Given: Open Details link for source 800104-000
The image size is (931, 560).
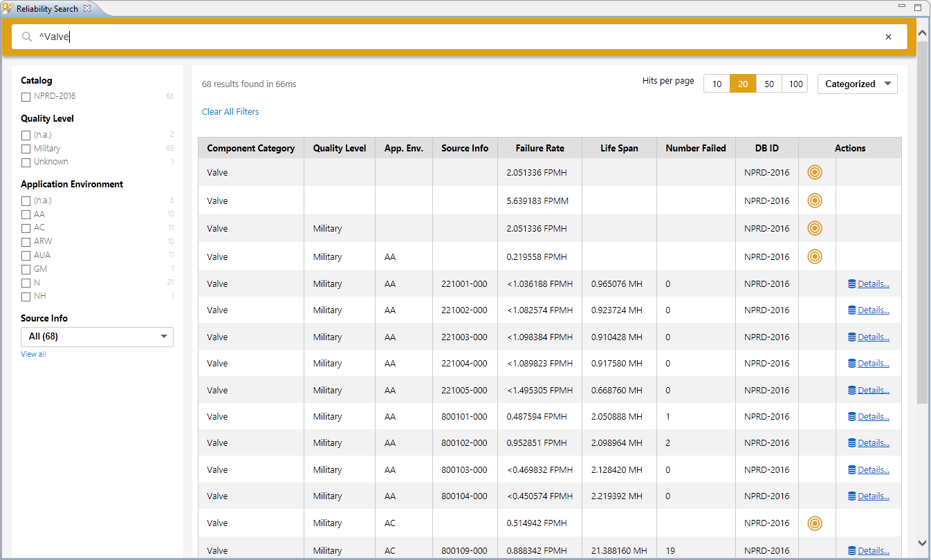Looking at the screenshot, I should pos(873,496).
